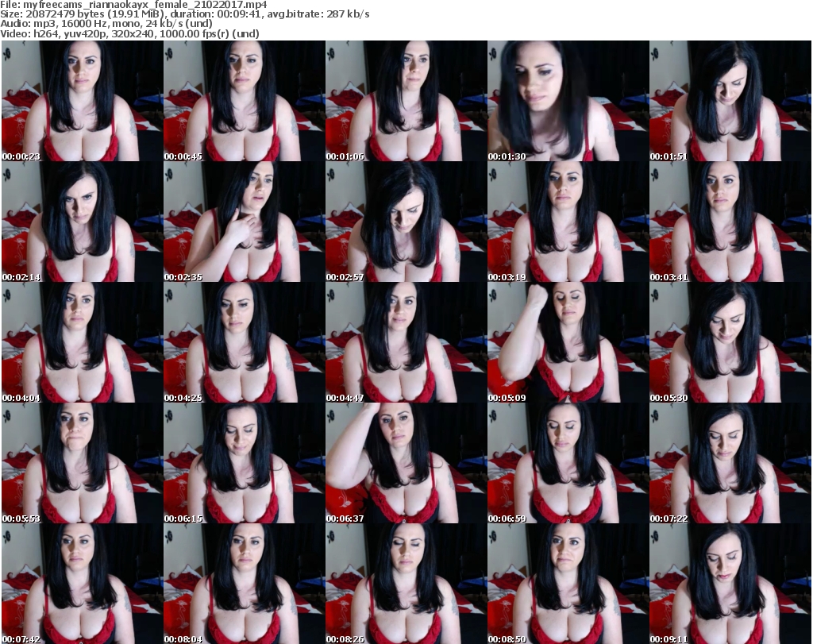
Task: Pick the frame stamped 00:05:53
Action: tap(82, 463)
